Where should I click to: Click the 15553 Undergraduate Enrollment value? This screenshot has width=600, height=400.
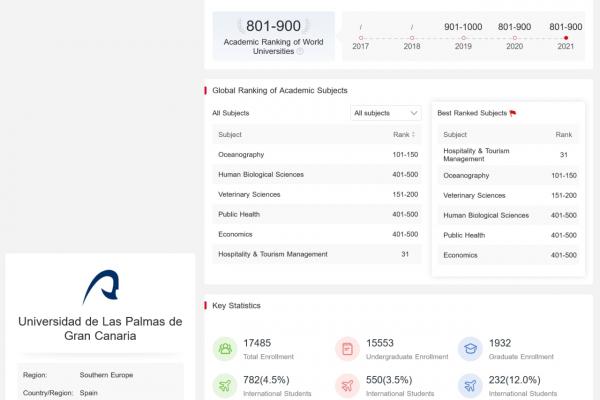[x=380, y=343]
